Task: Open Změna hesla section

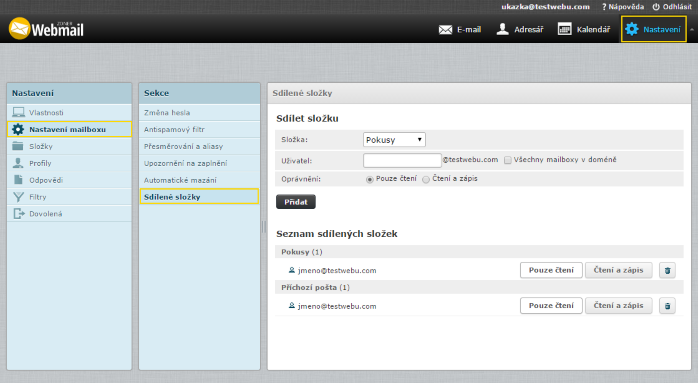Action: click(x=199, y=112)
